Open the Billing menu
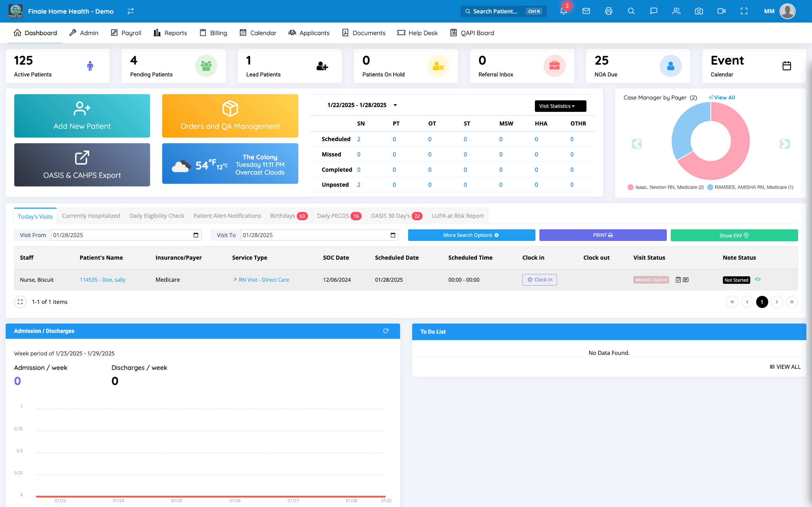Image resolution: width=812 pixels, height=507 pixels. tap(213, 33)
